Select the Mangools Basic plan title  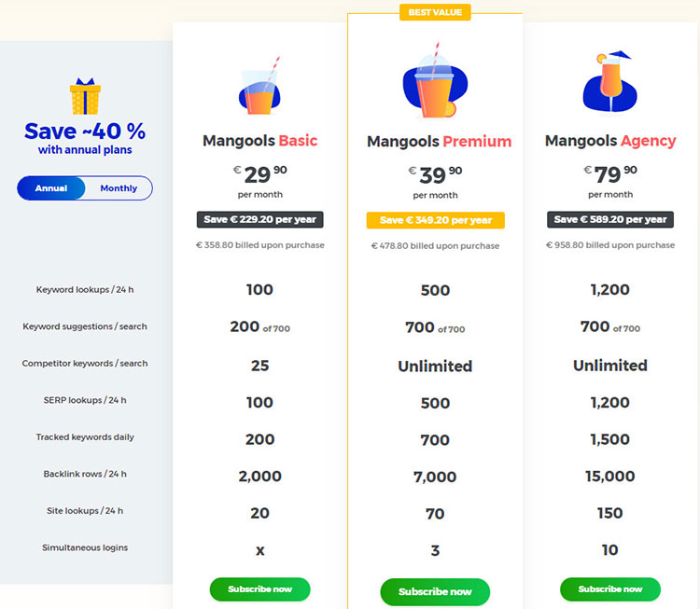[259, 141]
